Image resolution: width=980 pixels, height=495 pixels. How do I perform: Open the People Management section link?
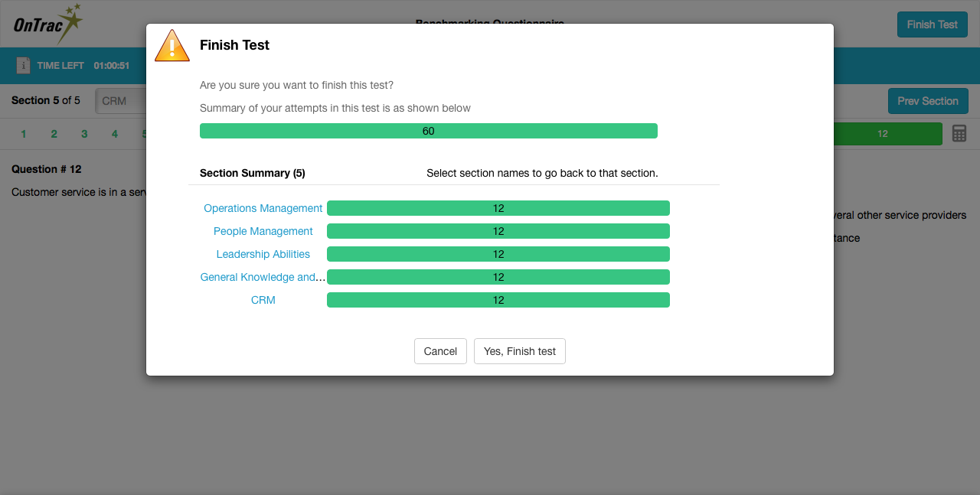263,231
